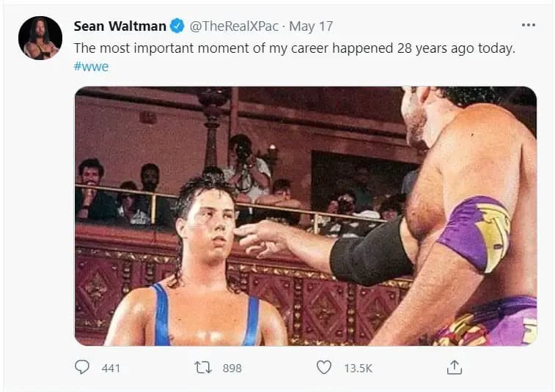Click the 13.5K likes count

pos(358,368)
